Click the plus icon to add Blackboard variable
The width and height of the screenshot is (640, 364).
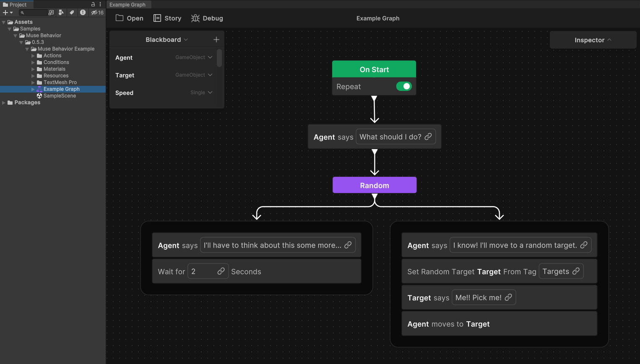pyautogui.click(x=216, y=40)
